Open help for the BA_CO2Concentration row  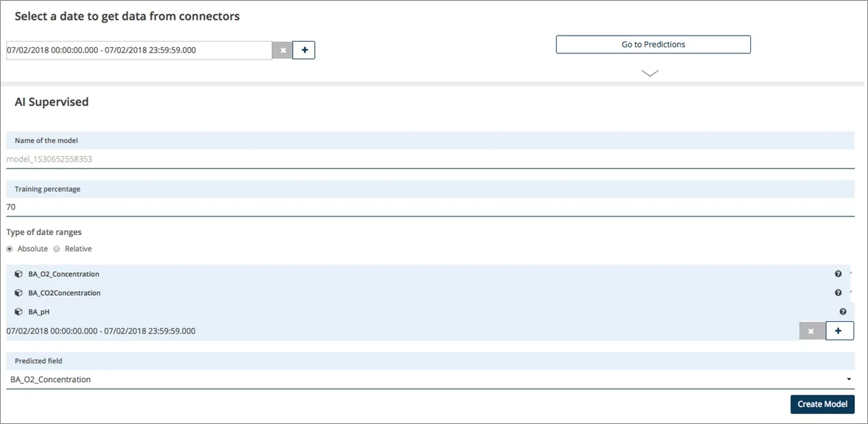[838, 293]
